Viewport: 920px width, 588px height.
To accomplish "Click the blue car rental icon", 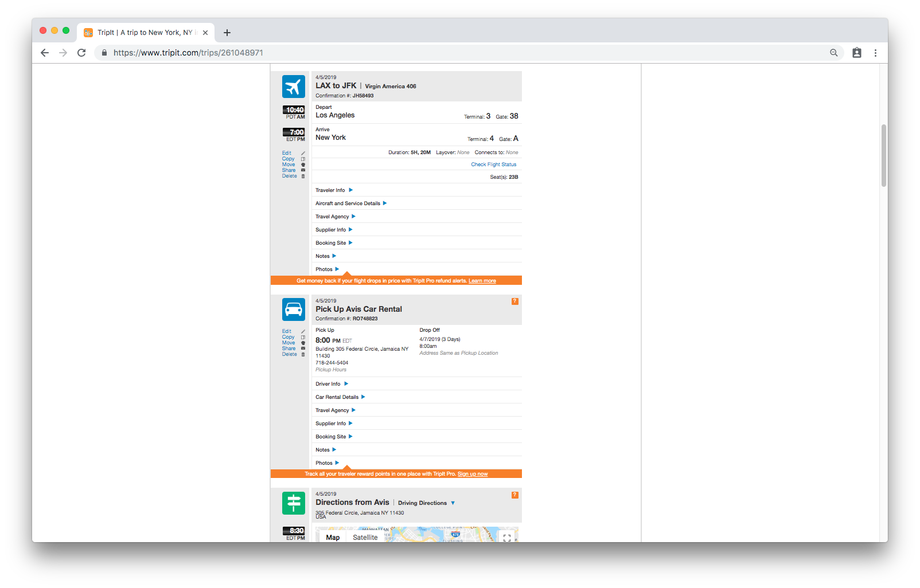I will tap(294, 309).
